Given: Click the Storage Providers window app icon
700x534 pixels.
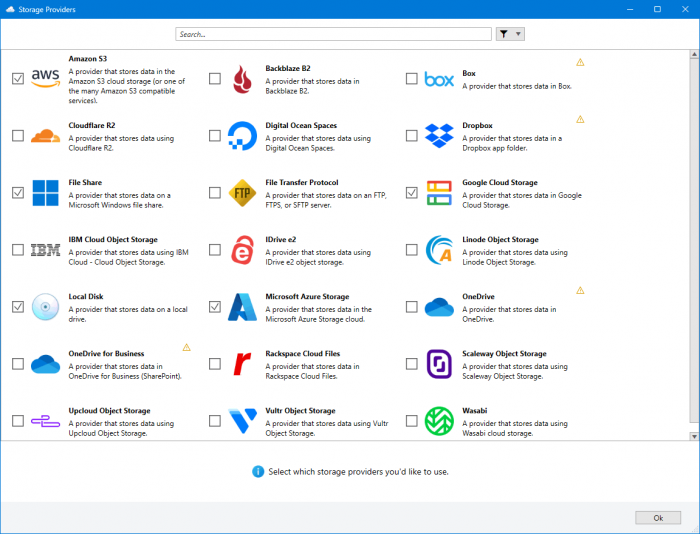Looking at the screenshot, I should pyautogui.click(x=9, y=9).
